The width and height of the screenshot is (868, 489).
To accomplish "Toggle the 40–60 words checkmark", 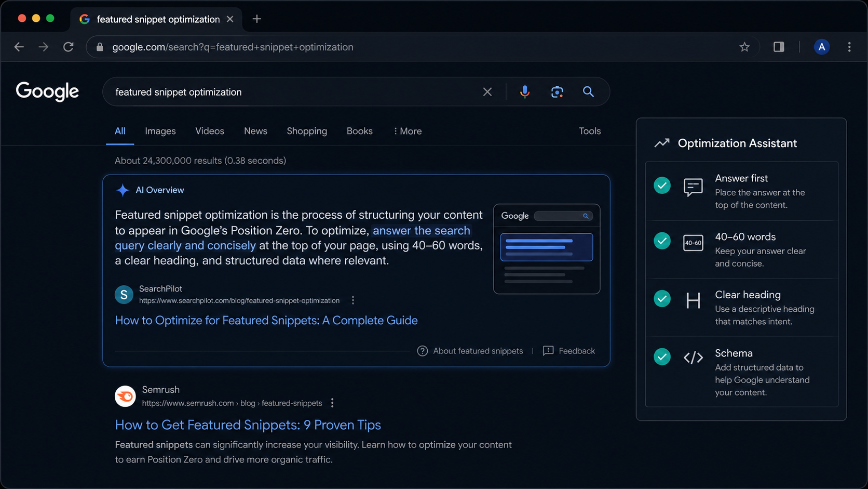I will [x=662, y=241].
